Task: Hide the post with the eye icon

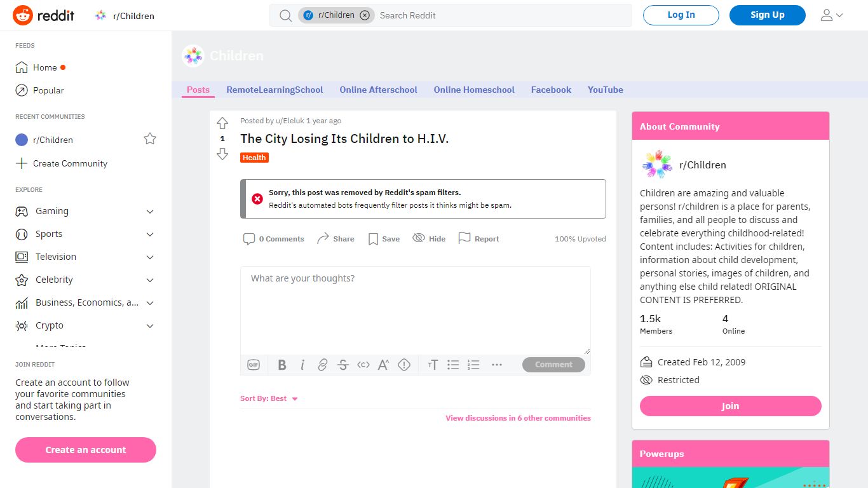Action: coord(419,238)
